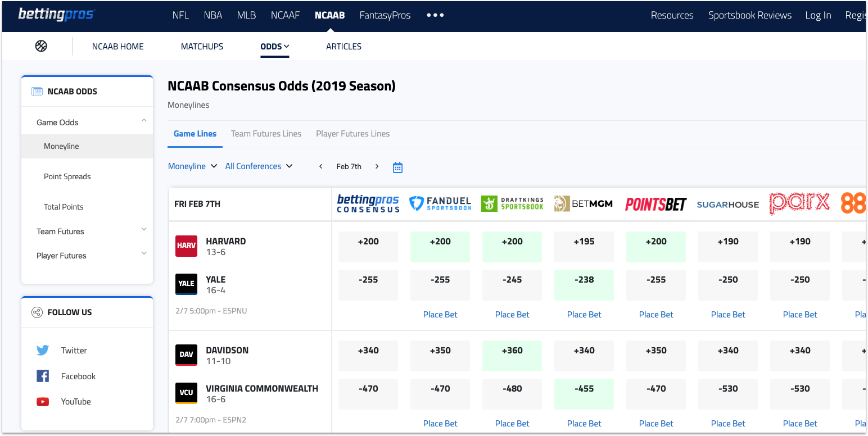Click the Yale team logo

[186, 284]
